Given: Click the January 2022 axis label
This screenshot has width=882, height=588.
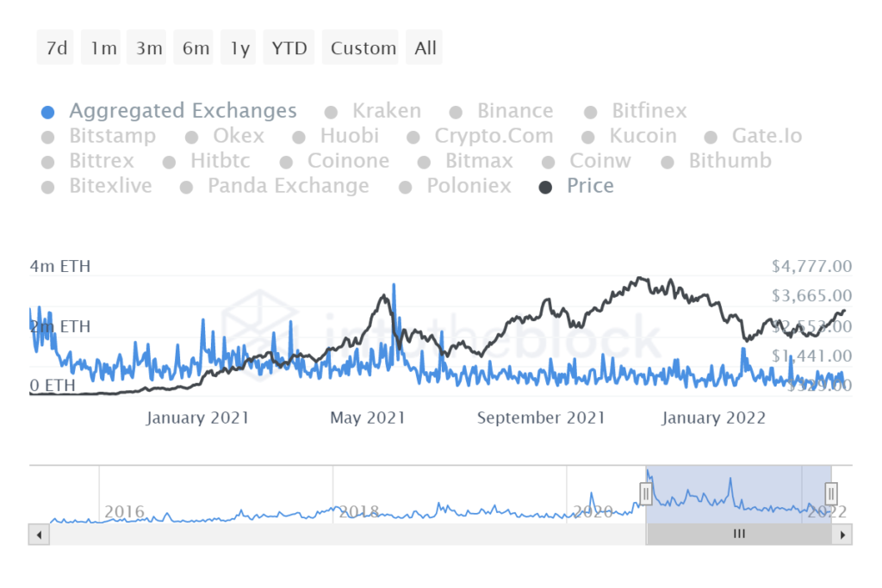Looking at the screenshot, I should (x=714, y=418).
